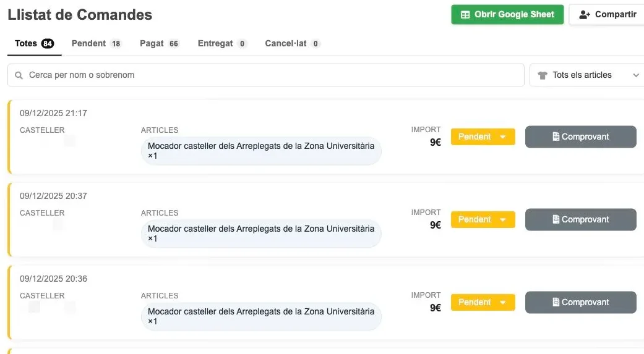
Task: Click the 0 count badge on Cancel·lat
Action: [x=316, y=43]
